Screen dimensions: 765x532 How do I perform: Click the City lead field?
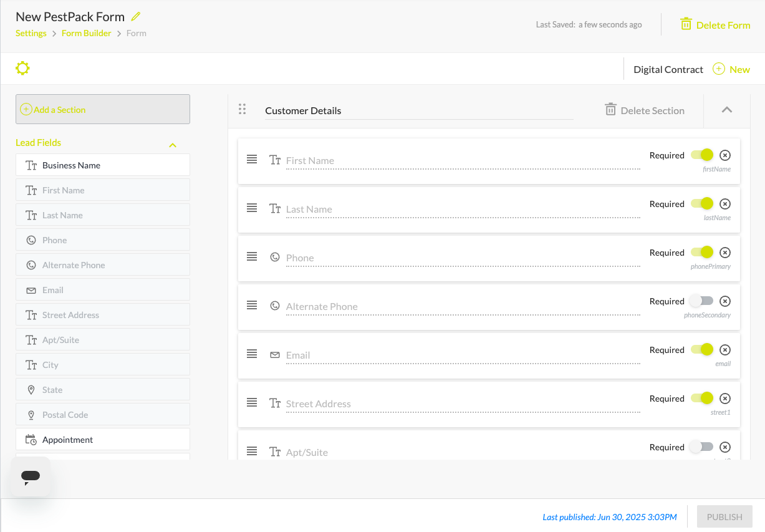tap(103, 365)
